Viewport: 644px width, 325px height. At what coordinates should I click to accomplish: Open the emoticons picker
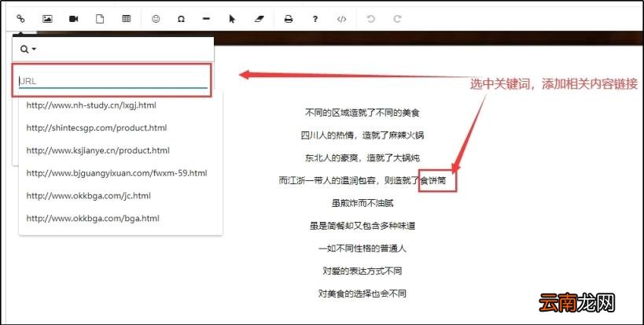tap(156, 19)
